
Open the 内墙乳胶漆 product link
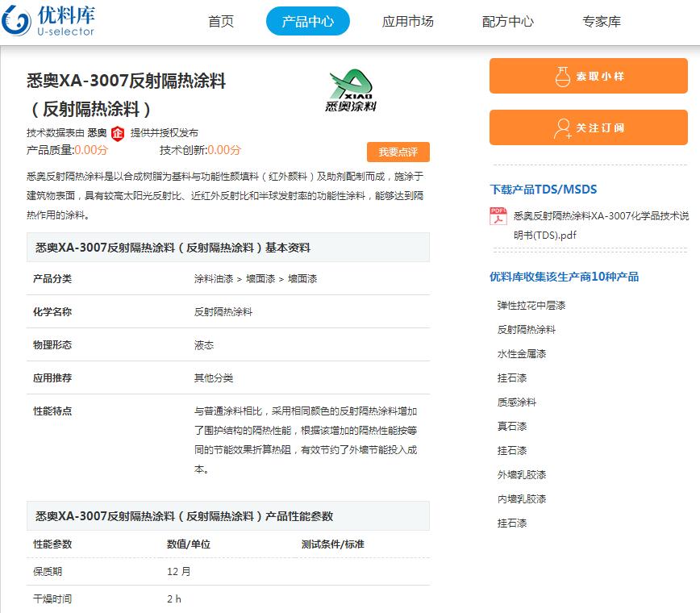522,498
